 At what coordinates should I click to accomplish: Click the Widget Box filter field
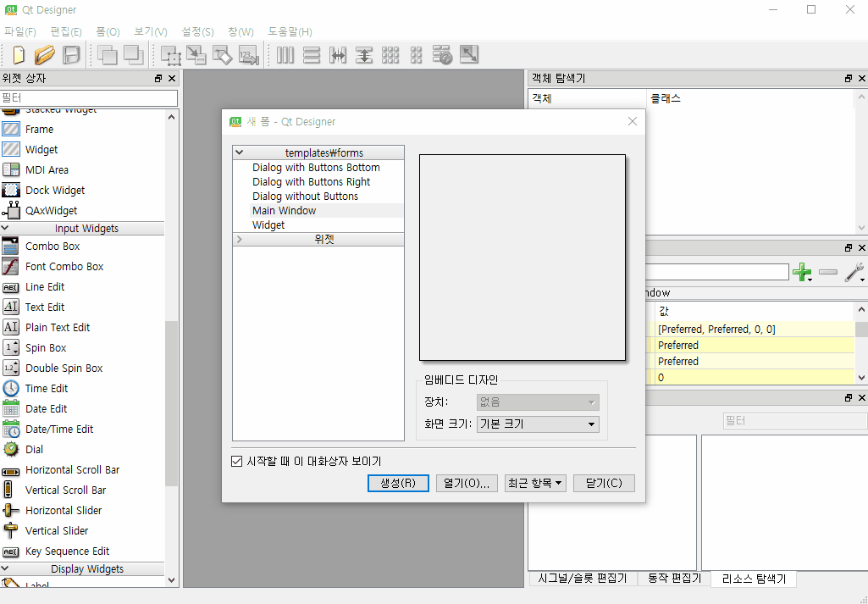[89, 98]
